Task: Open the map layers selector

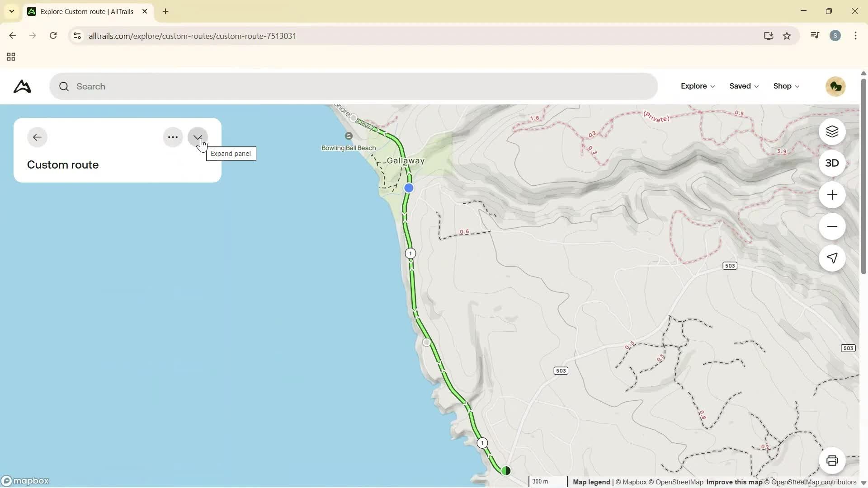Action: (832, 131)
